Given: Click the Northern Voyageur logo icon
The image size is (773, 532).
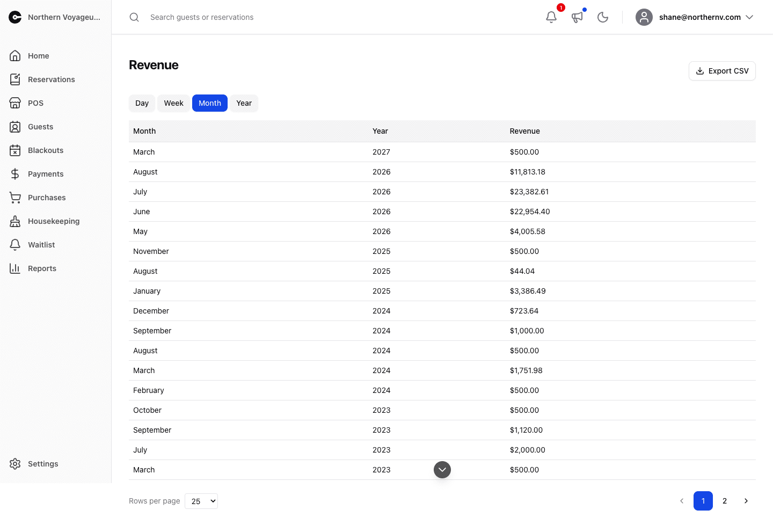Looking at the screenshot, I should 15,17.
